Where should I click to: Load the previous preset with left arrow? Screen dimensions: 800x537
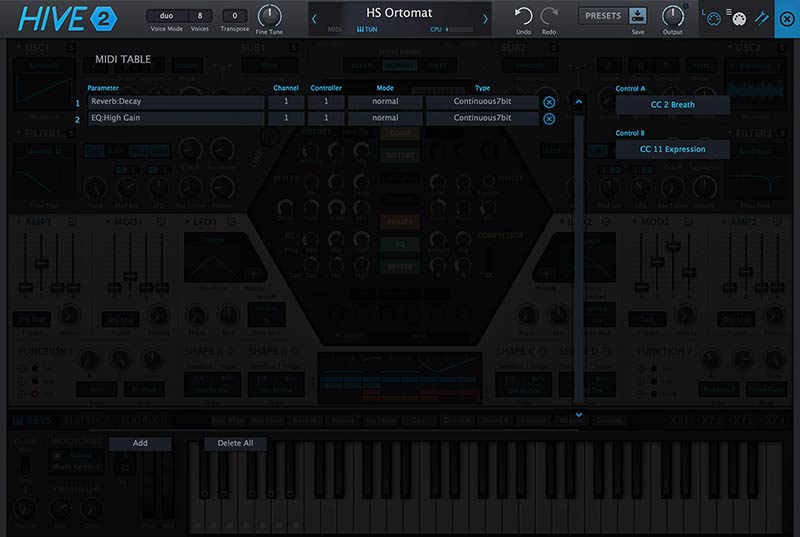pyautogui.click(x=314, y=19)
